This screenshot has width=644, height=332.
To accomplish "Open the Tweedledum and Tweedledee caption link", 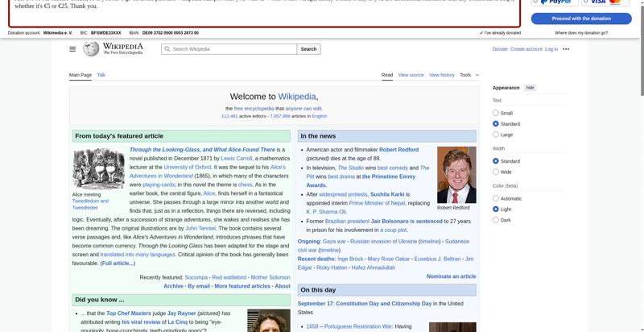I will pyautogui.click(x=90, y=205).
